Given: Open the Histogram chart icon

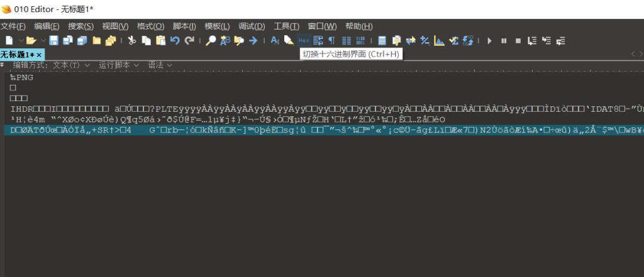Looking at the screenshot, I should 440,40.
